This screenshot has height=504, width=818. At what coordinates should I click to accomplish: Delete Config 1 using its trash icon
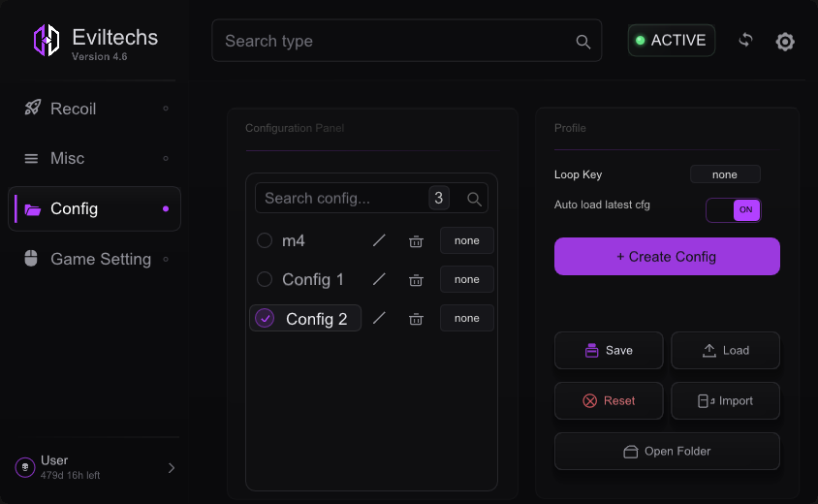(416, 280)
